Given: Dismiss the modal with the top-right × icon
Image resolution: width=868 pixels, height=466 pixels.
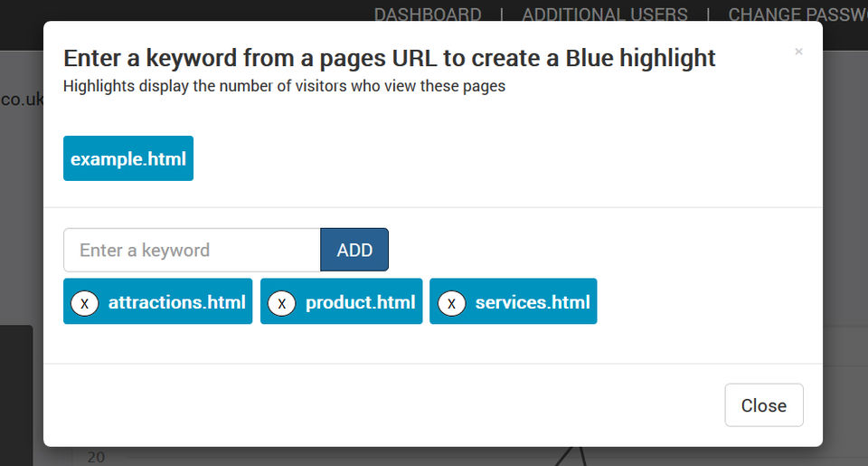Looking at the screenshot, I should (798, 52).
